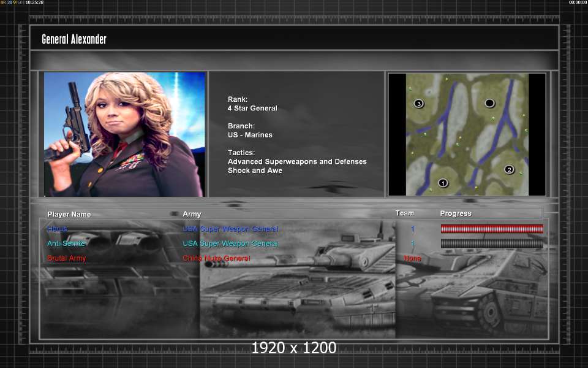Click the Branch: label
The height and width of the screenshot is (368, 588).
tap(241, 126)
